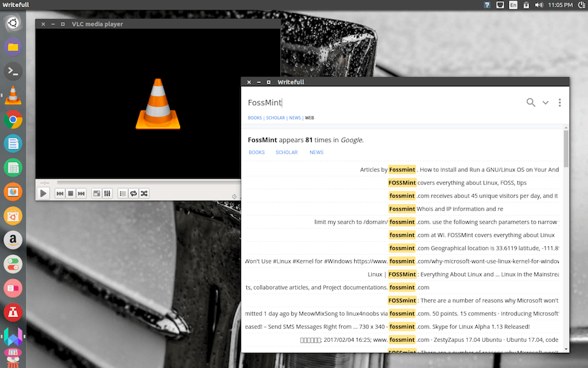The height and width of the screenshot is (368, 588).
Task: Click result 'Articles by Fossmint'
Action: (402, 169)
